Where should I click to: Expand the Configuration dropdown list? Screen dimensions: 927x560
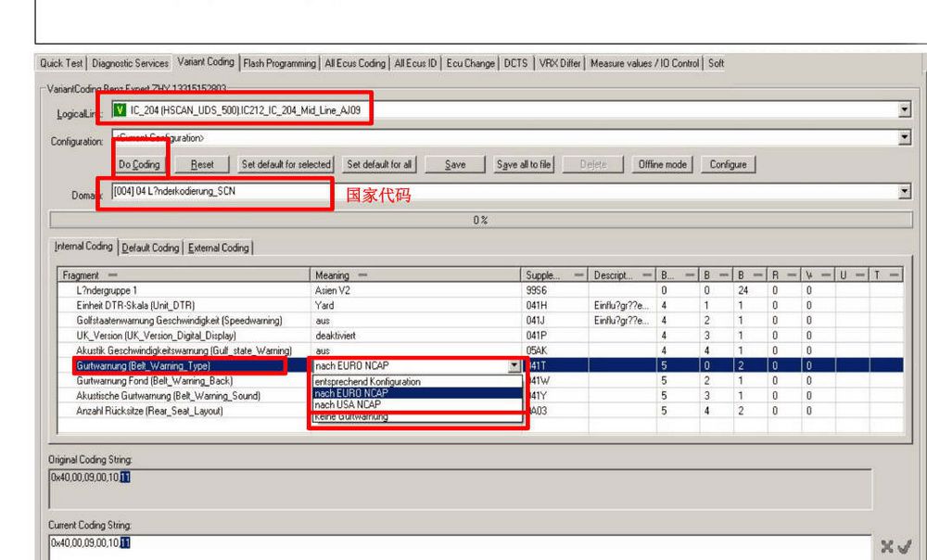point(905,138)
